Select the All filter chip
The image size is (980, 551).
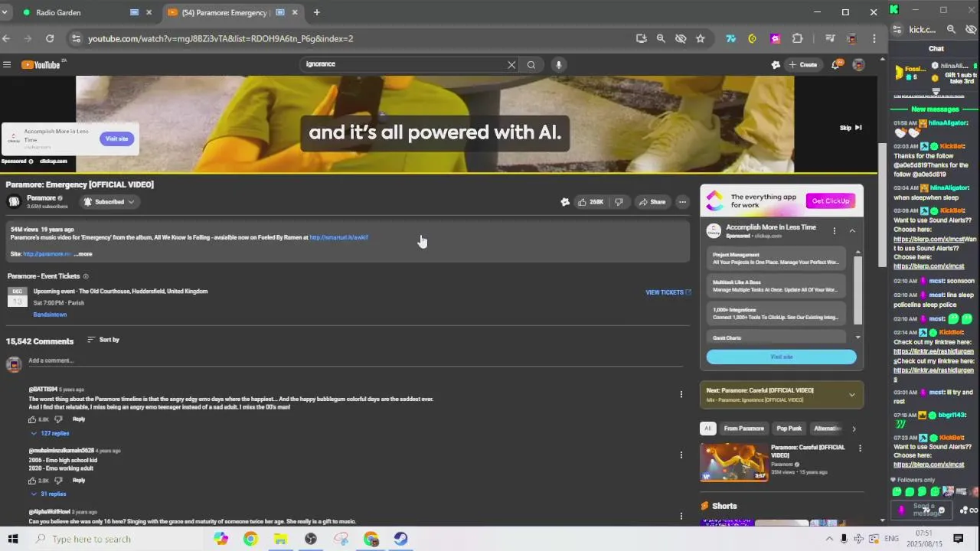point(707,429)
